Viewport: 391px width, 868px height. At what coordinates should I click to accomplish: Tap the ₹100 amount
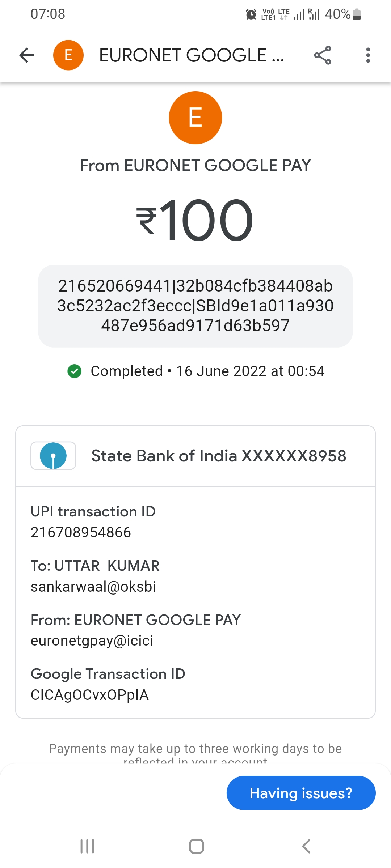[x=195, y=220]
